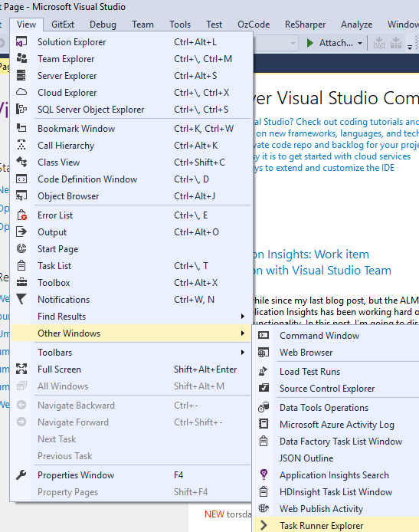Open the toolbar overflow options arrow
Screen dimensions: 419x532
coord(410,46)
